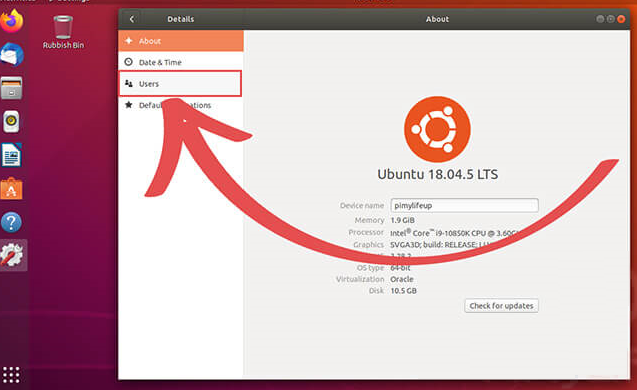This screenshot has height=390, width=637.
Task: Show Applications grid button
Action: coord(11,375)
